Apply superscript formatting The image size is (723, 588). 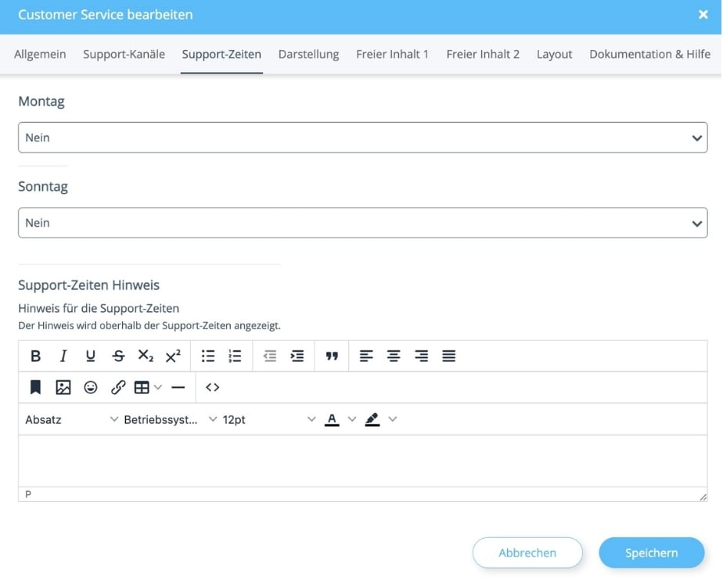coord(173,357)
